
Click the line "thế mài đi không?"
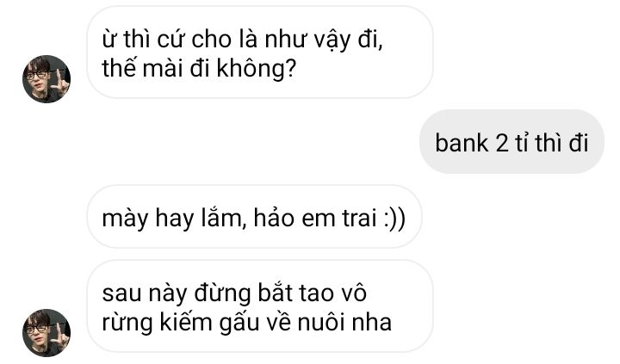pyautogui.click(x=199, y=69)
